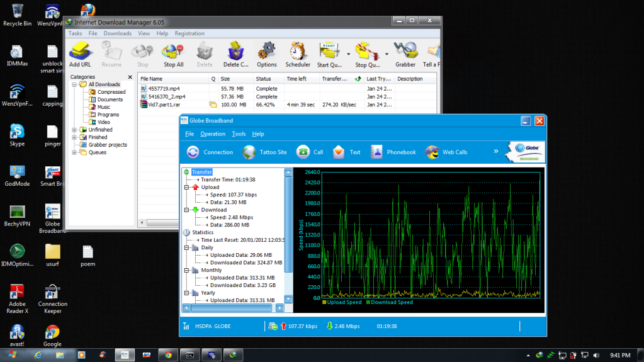Select the GodMode desktop icon
Screen dimensions: 644x362
pyautogui.click(x=17, y=176)
